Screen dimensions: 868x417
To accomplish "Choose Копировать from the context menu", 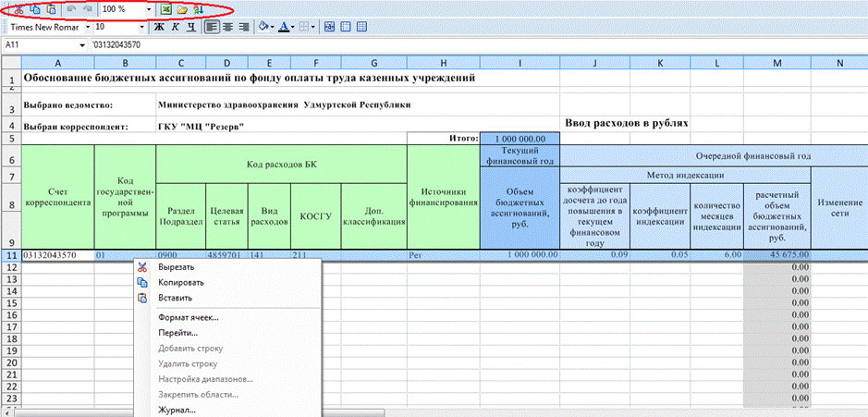I will point(181,282).
